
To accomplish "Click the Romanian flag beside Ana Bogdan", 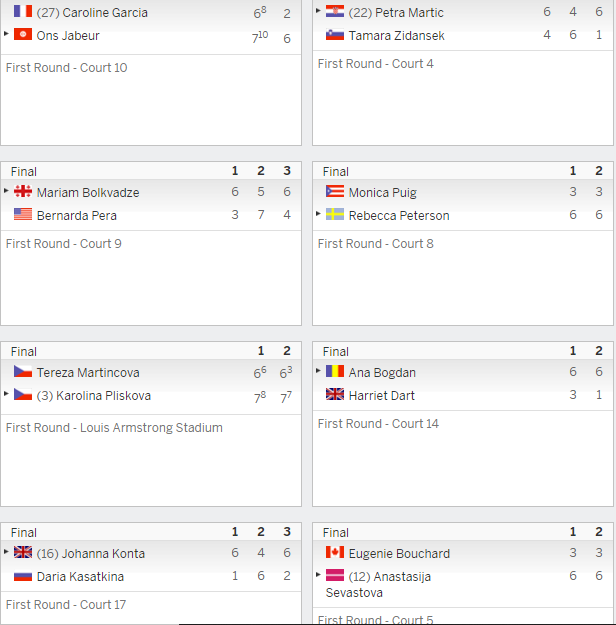I will coord(335,371).
